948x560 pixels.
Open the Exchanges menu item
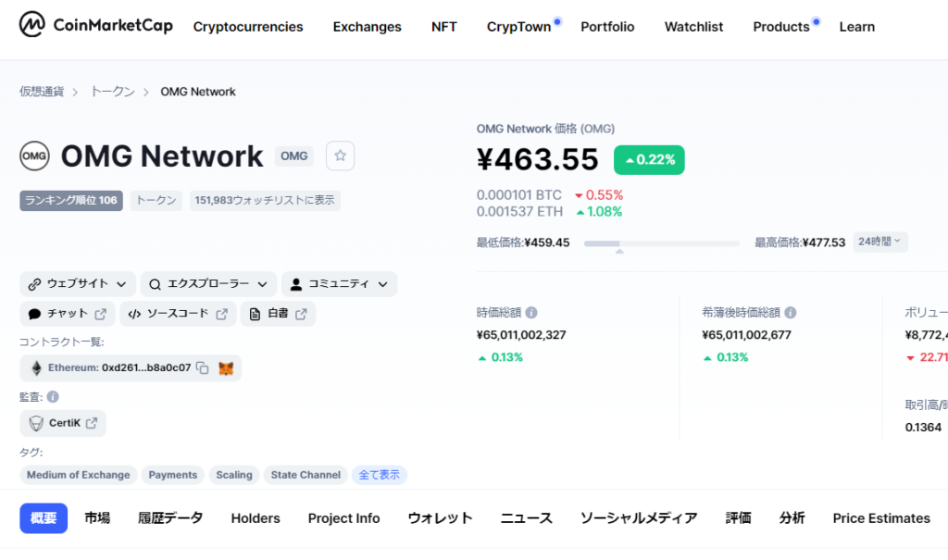coord(367,27)
